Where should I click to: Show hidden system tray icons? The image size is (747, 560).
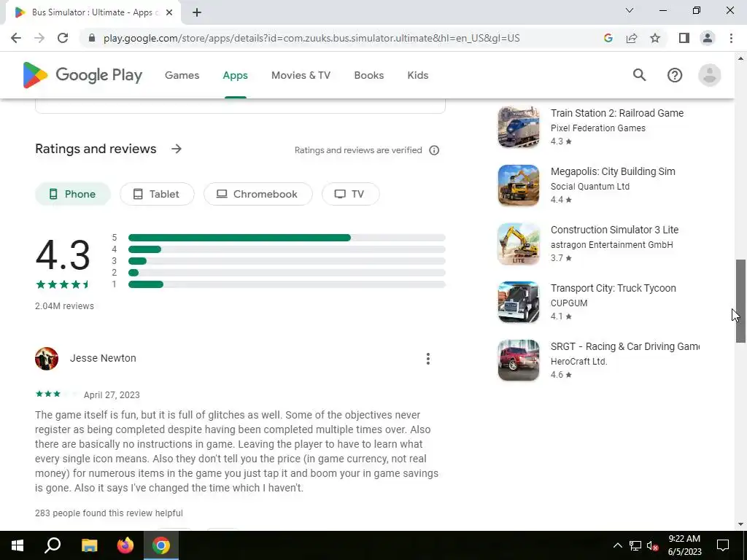tap(617, 545)
